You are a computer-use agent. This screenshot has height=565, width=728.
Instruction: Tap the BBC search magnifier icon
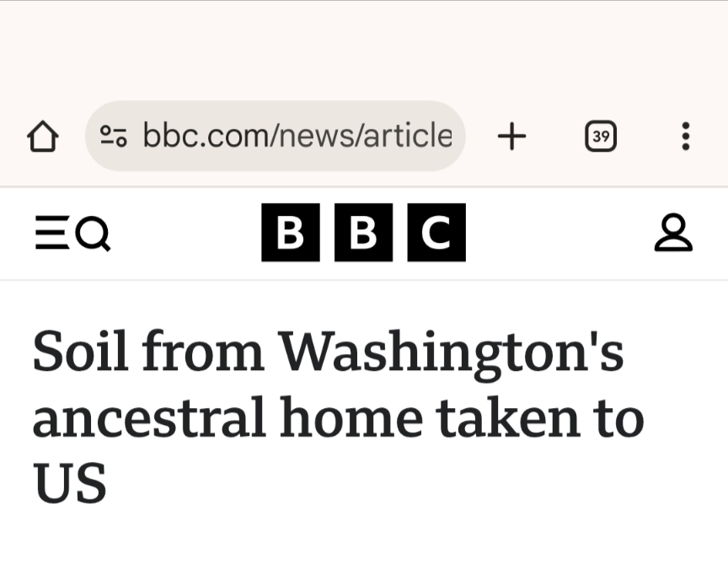[94, 234]
